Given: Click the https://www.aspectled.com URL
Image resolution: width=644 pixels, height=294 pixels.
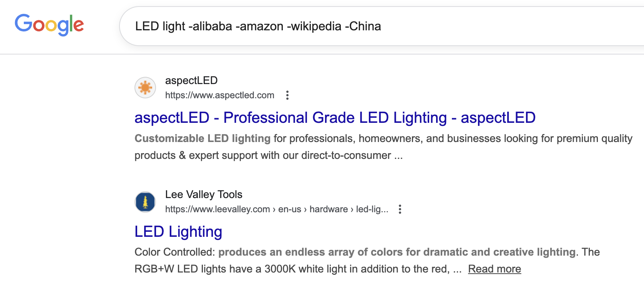Looking at the screenshot, I should click(x=219, y=95).
